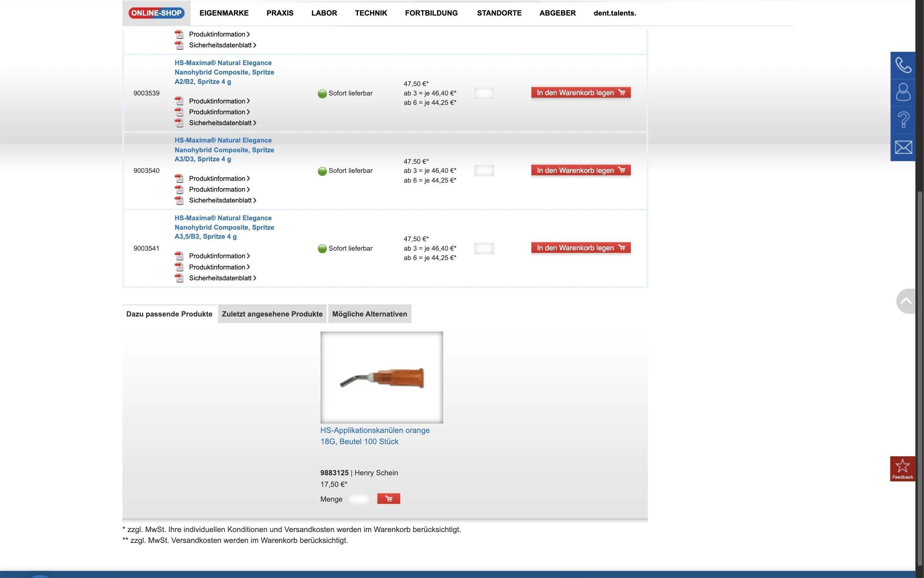The height and width of the screenshot is (578, 924).
Task: Switch to Zuletzt angesehene Produkte tab
Action: click(x=272, y=314)
